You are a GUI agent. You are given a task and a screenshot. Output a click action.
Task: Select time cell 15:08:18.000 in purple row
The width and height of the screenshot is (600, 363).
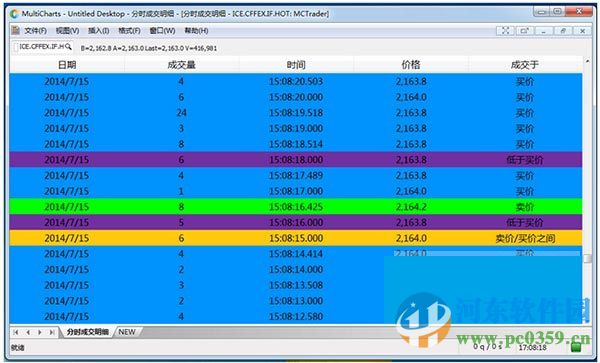[296, 160]
